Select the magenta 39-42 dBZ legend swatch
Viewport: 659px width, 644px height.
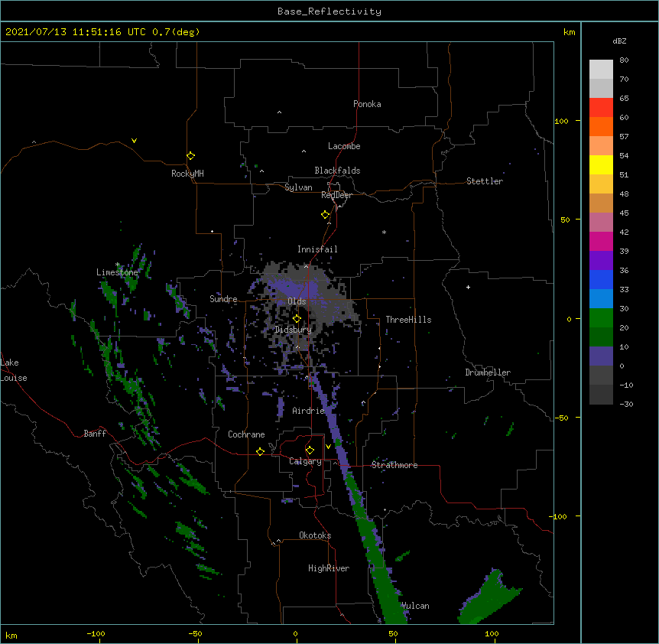pos(601,242)
